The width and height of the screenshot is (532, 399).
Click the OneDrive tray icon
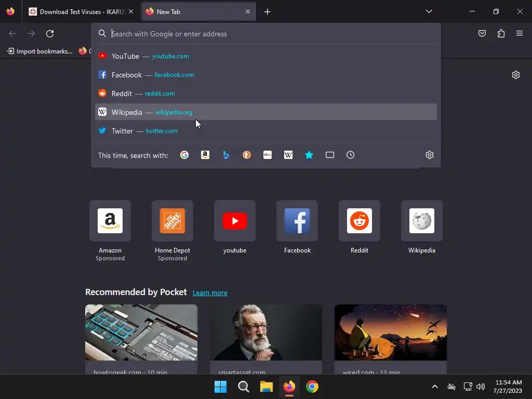pyautogui.click(x=451, y=387)
